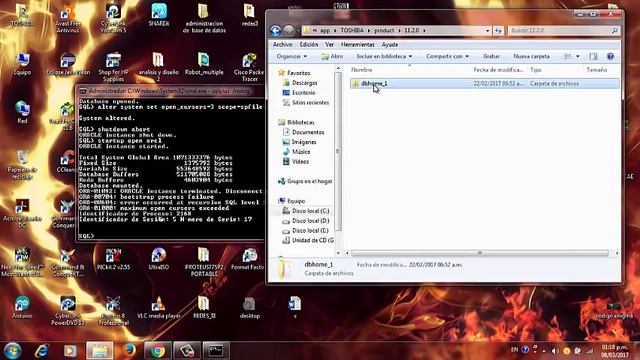Expand the Incluir en biblioteca dropdown
This screenshot has width=640, height=360.
pos(384,56)
